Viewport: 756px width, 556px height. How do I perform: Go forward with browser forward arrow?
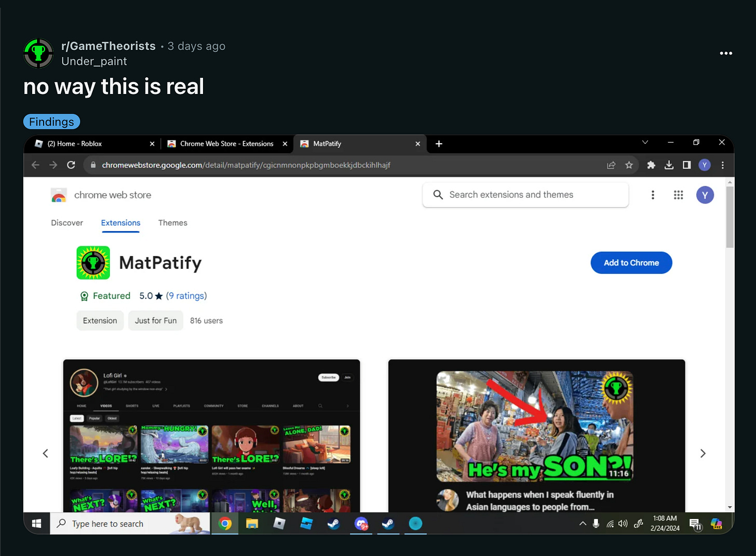tap(53, 165)
